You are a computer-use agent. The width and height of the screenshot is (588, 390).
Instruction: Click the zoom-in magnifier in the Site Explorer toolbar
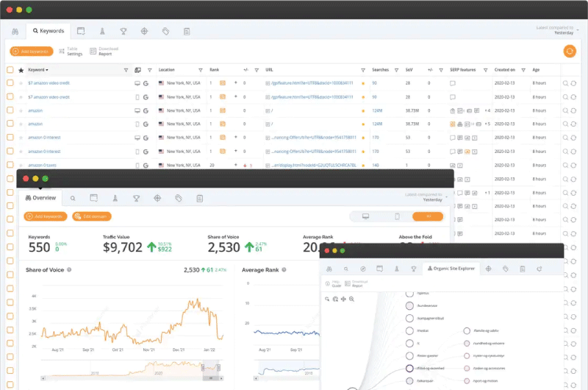tap(351, 299)
